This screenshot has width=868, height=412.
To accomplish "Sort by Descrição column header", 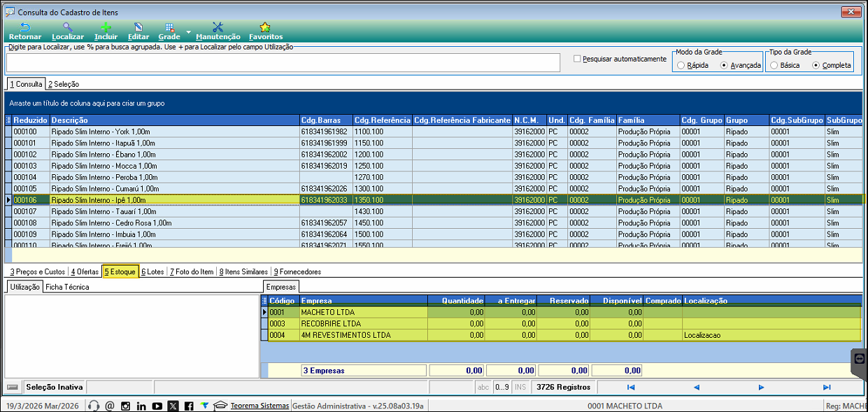I will (x=174, y=120).
